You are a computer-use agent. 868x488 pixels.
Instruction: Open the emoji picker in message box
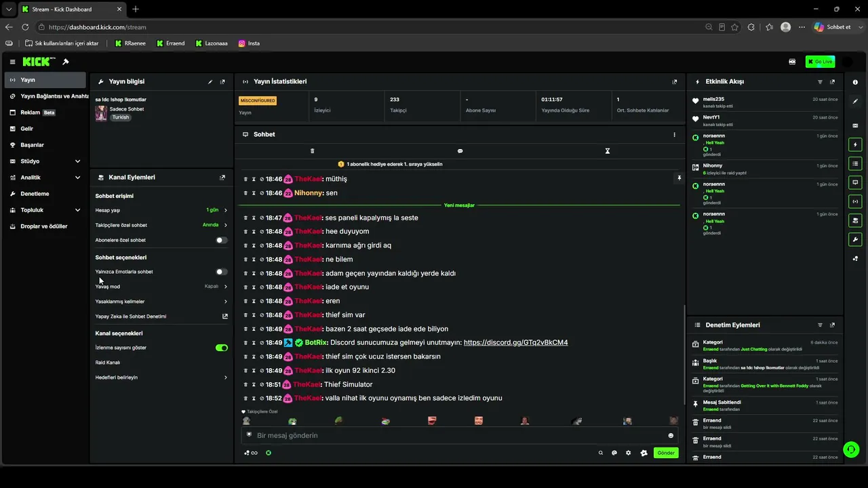coord(671,436)
